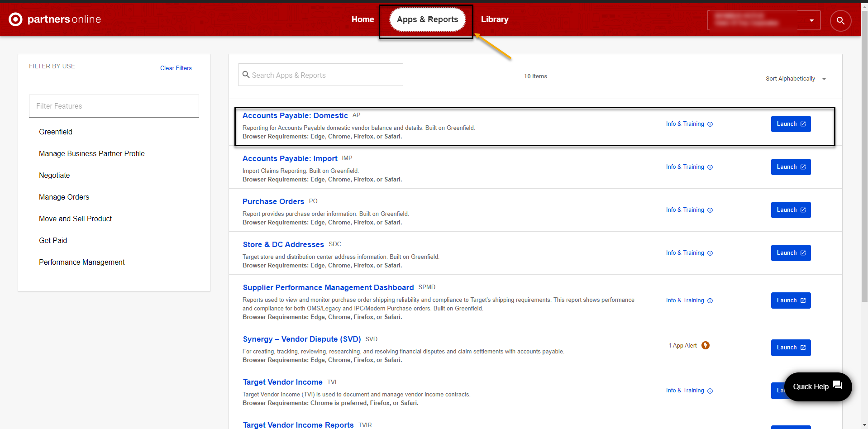The image size is (868, 429).
Task: Click inside the Filter Features input field
Action: point(114,106)
